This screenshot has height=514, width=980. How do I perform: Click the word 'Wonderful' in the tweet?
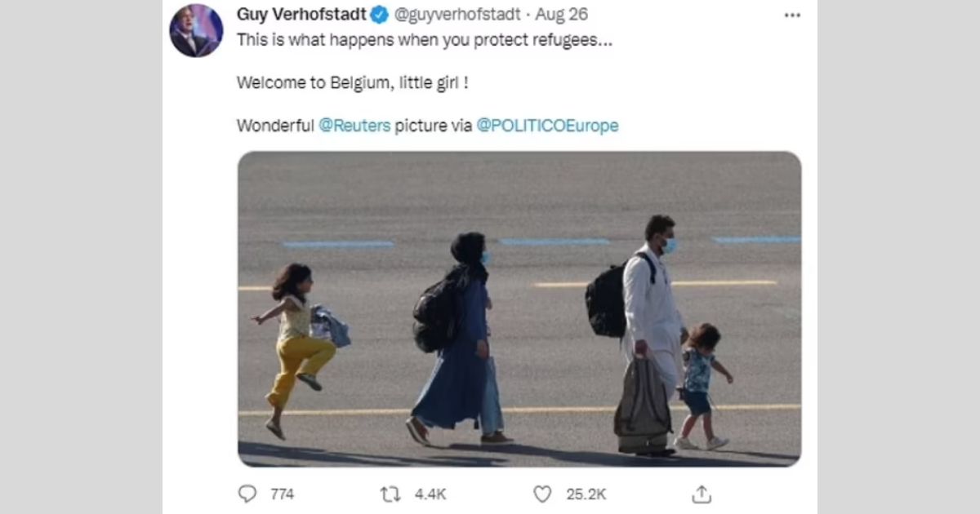[x=275, y=126]
